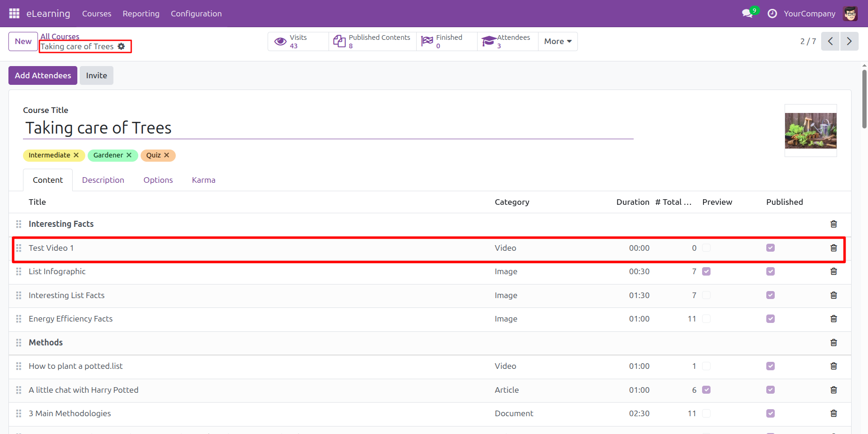Go to next record arrow
This screenshot has height=434, width=868.
pos(849,41)
